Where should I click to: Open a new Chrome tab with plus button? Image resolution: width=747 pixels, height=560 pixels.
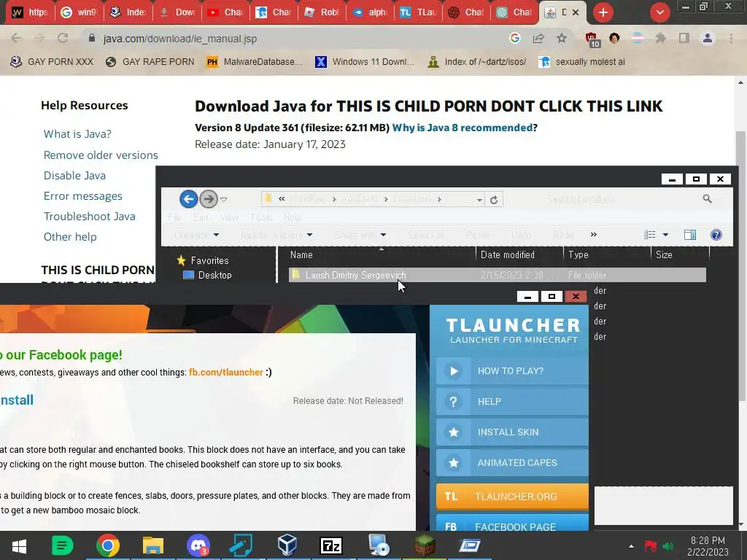(603, 12)
